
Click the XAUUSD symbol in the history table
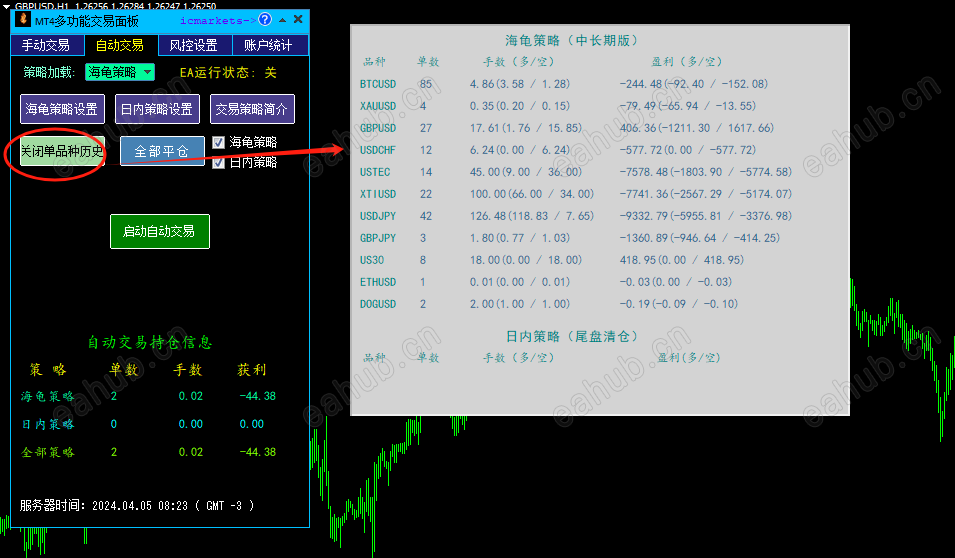378,106
